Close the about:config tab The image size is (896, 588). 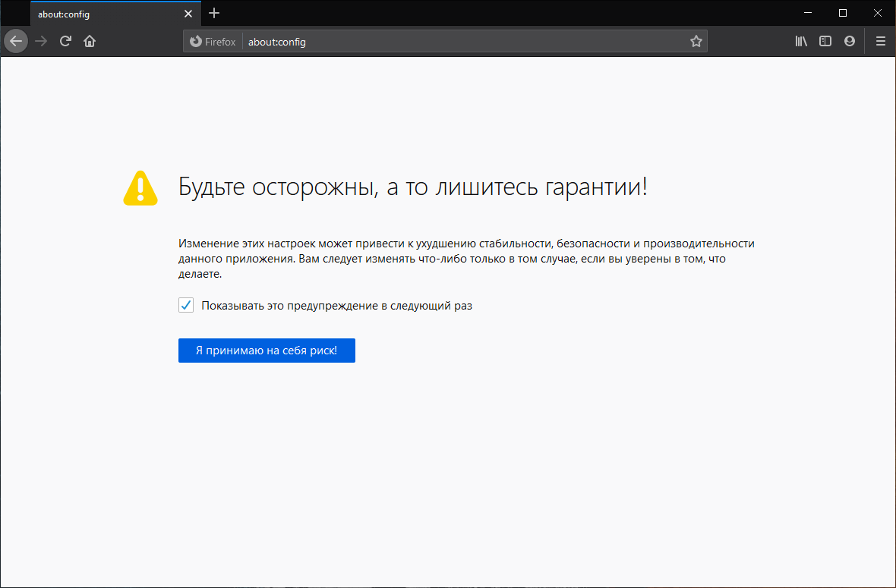click(188, 13)
